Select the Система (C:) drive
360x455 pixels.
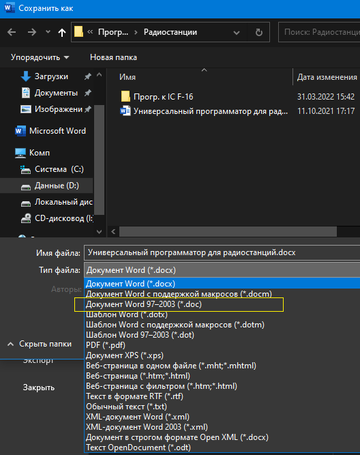click(59, 169)
